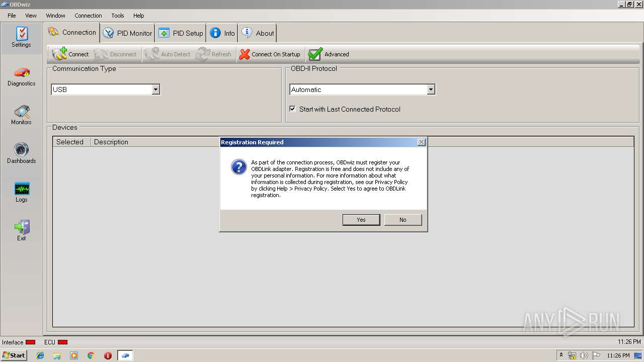Close the Registration Required dialog
Image resolution: width=644 pixels, height=362 pixels.
(422, 142)
